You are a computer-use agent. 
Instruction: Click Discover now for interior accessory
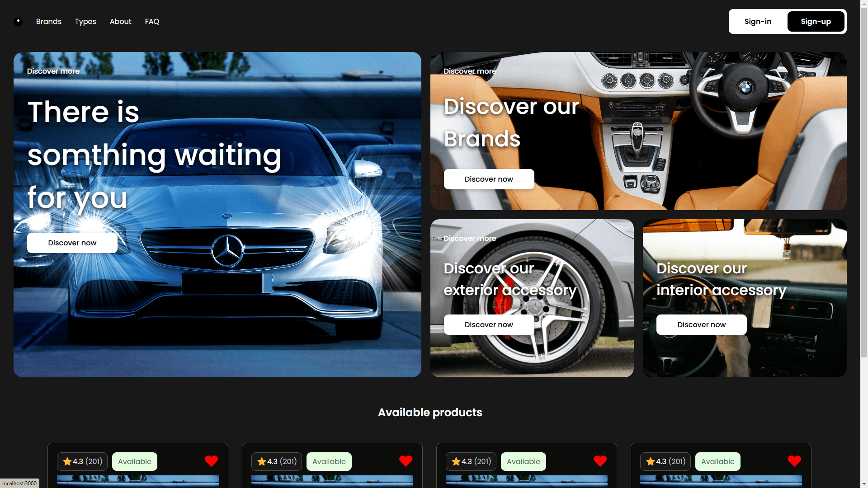pos(701,324)
